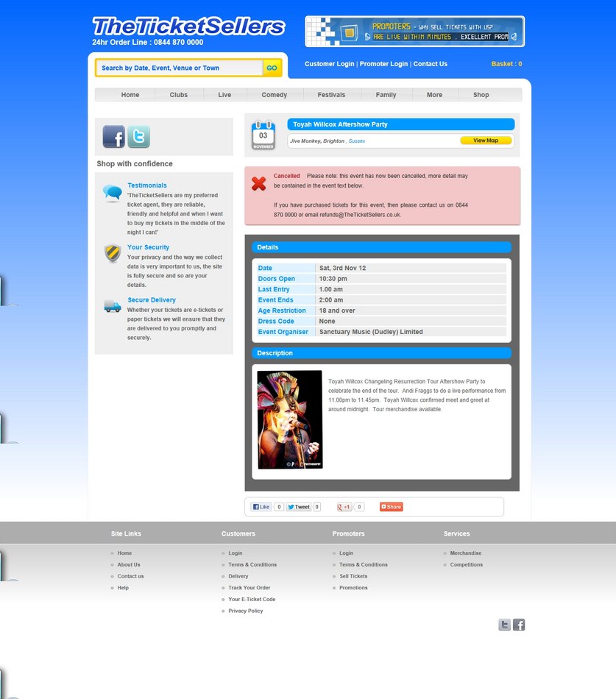The image size is (616, 699).
Task: Click the Sussex location link
Action: tap(357, 141)
